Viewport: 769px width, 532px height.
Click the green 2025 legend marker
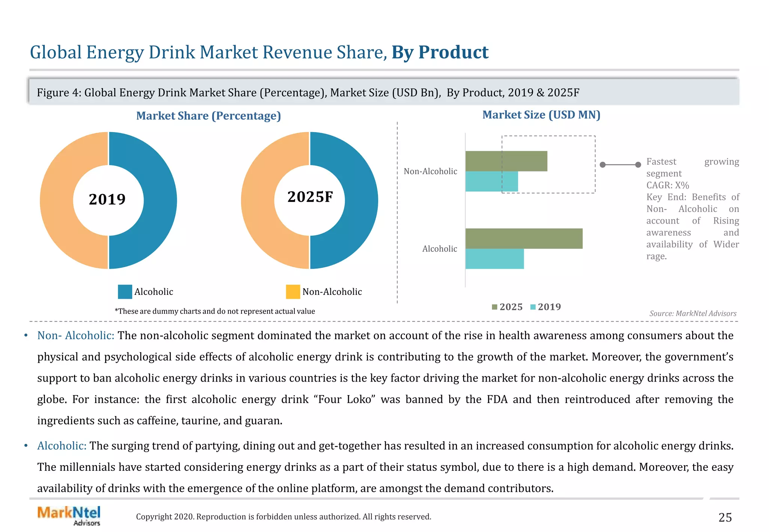pyautogui.click(x=495, y=307)
